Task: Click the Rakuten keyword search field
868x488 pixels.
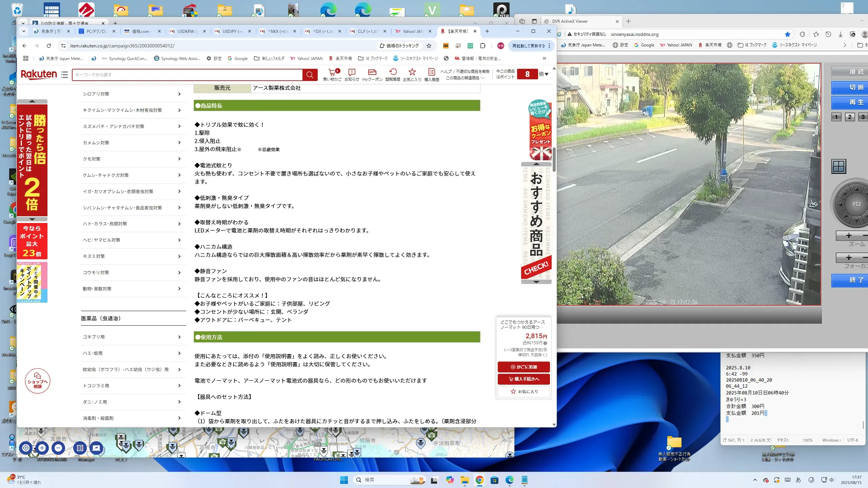Action: pyautogui.click(x=186, y=75)
